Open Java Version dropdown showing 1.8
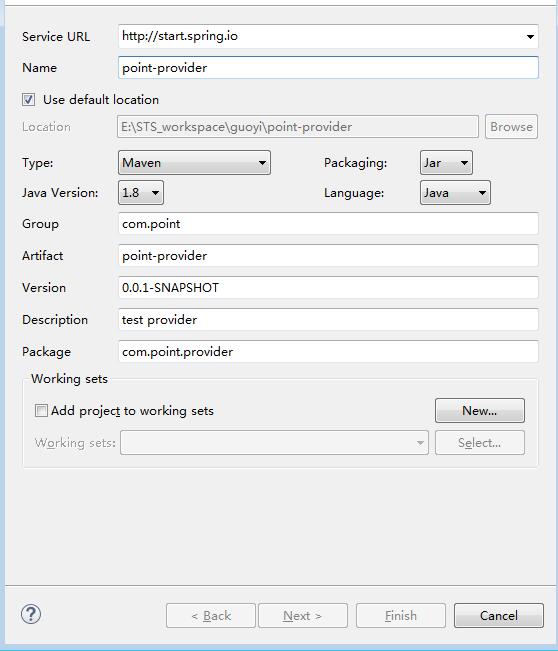This screenshot has width=558, height=651. click(x=141, y=193)
